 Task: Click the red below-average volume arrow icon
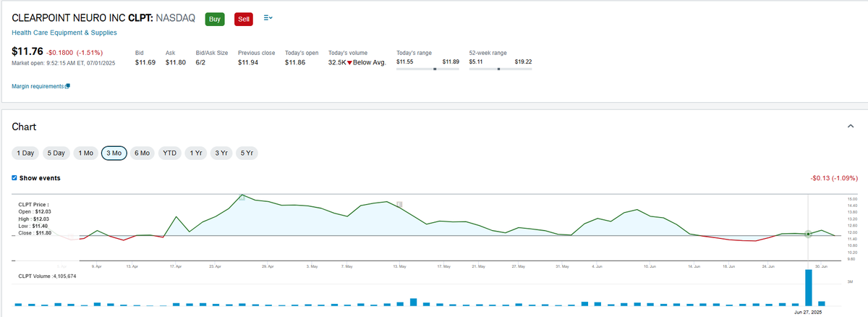point(349,63)
